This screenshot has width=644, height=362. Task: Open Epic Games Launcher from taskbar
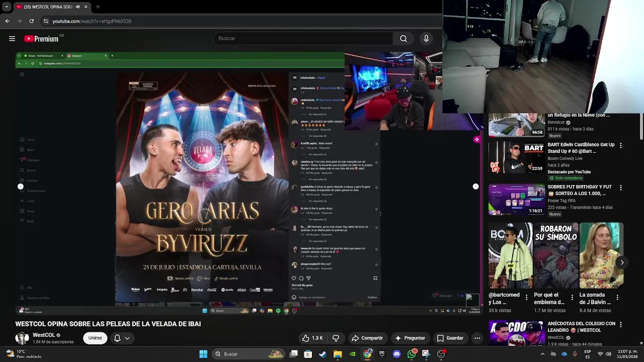pyautogui.click(x=382, y=354)
